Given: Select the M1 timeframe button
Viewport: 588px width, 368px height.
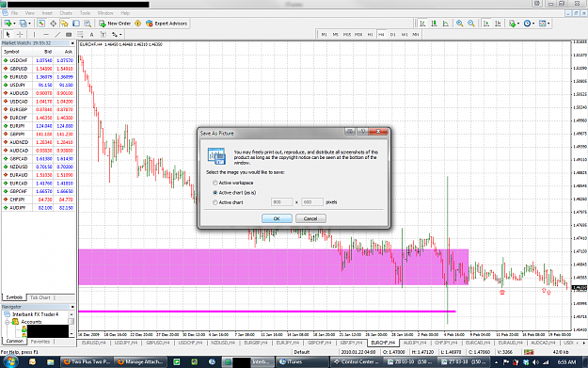Looking at the screenshot, I should tap(324, 35).
